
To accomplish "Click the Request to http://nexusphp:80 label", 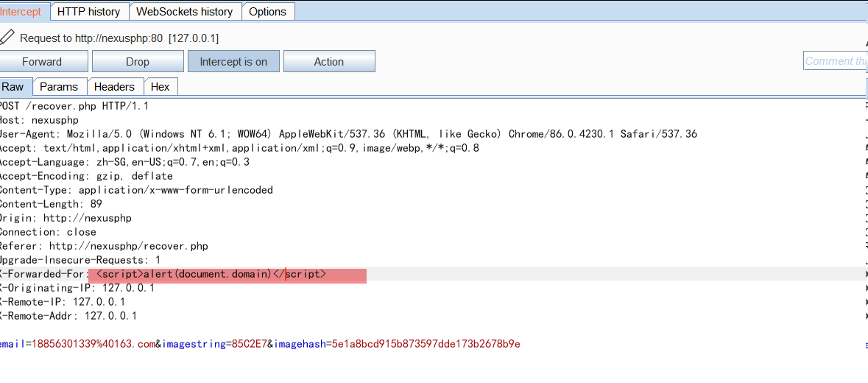I will (119, 38).
